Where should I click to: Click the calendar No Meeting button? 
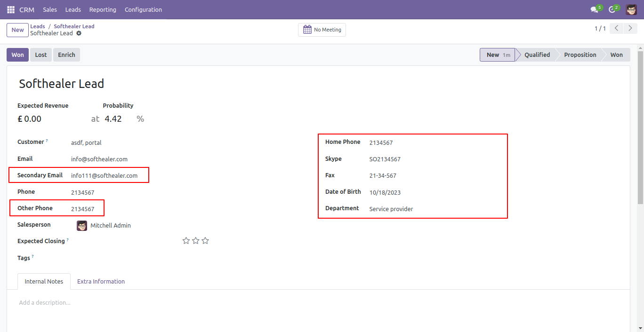[x=322, y=30]
